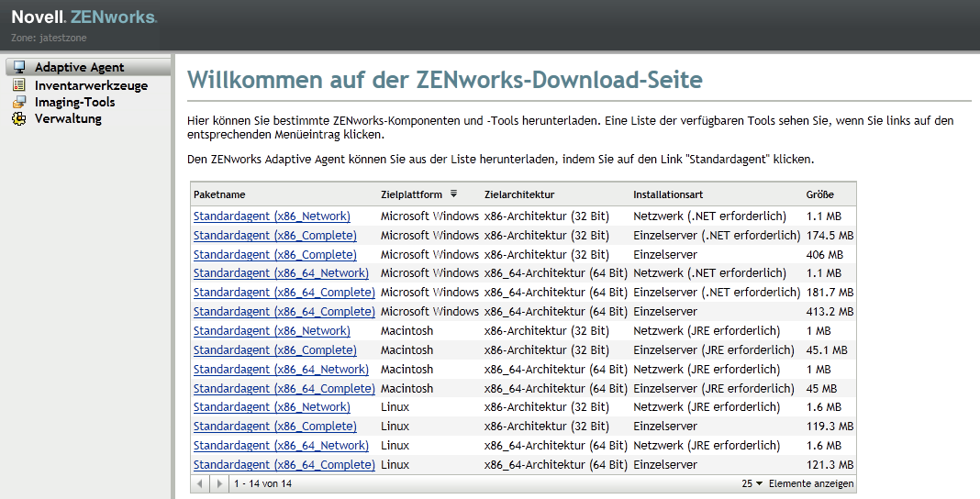Screen dimensions: 980x499
Task: Click the sort arrow icon beside Zielplattform
Action: coord(453,194)
